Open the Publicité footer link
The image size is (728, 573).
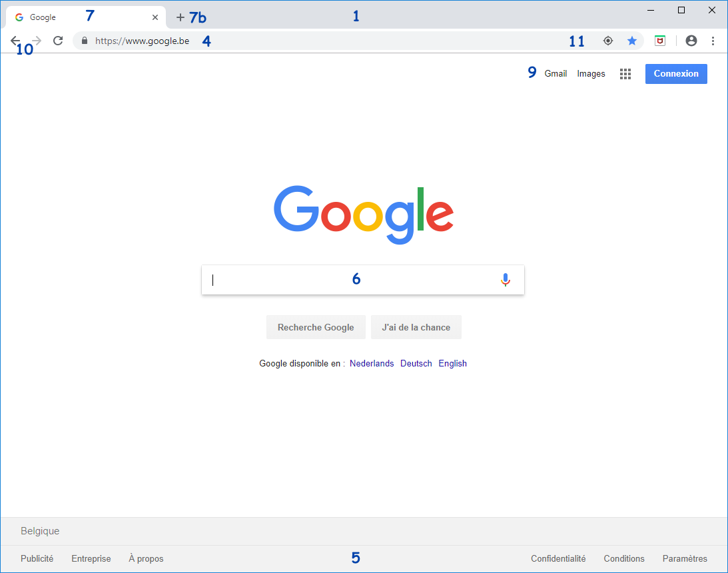[37, 558]
